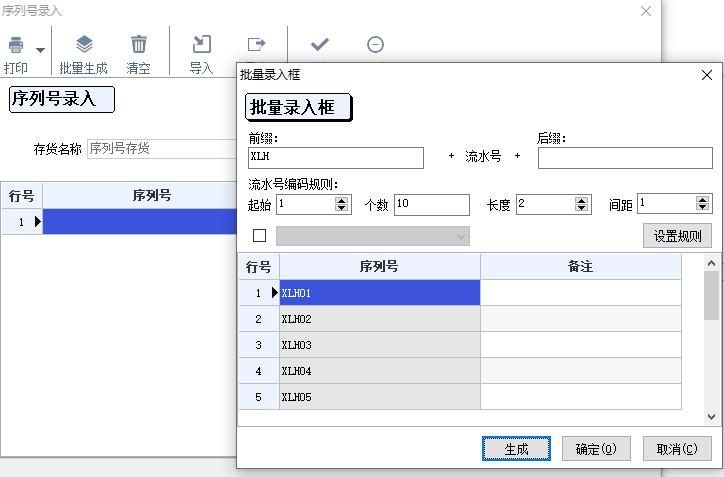Click the 间距 interval field
Viewport: 724px width, 477px height.
tap(667, 203)
